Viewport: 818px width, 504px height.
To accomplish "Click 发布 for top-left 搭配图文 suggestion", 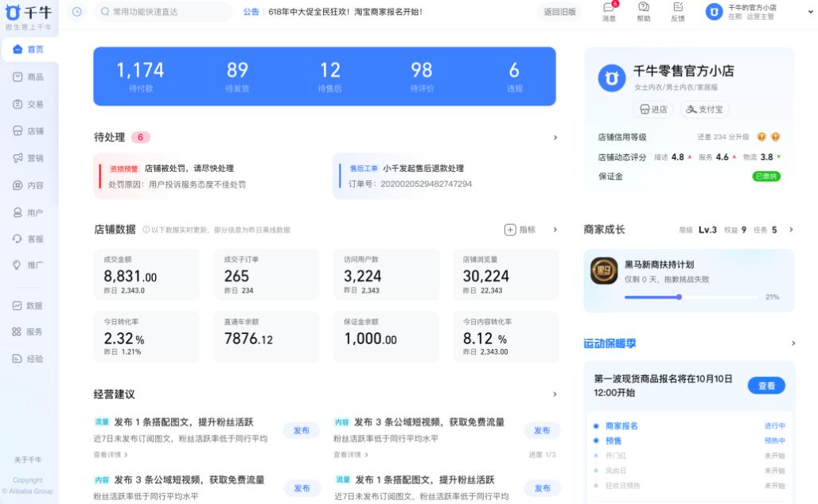I will click(x=301, y=431).
